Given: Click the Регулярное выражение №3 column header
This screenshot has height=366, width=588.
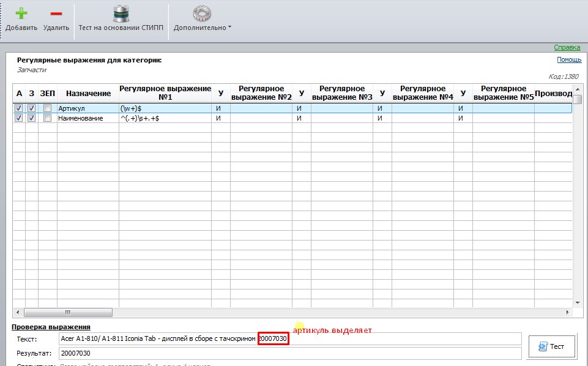Looking at the screenshot, I should click(x=341, y=93).
